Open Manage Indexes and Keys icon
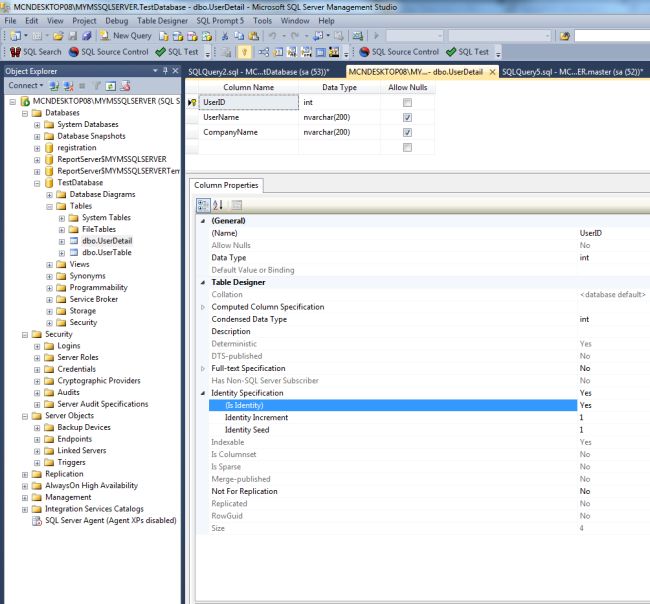Viewport: 650px width, 604px height. point(278,52)
